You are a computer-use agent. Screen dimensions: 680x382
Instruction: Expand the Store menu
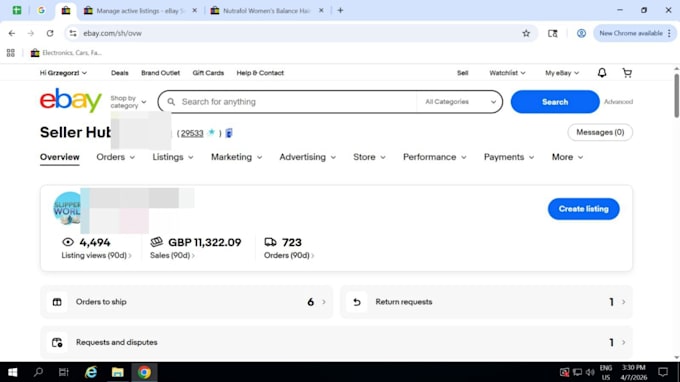tap(369, 157)
